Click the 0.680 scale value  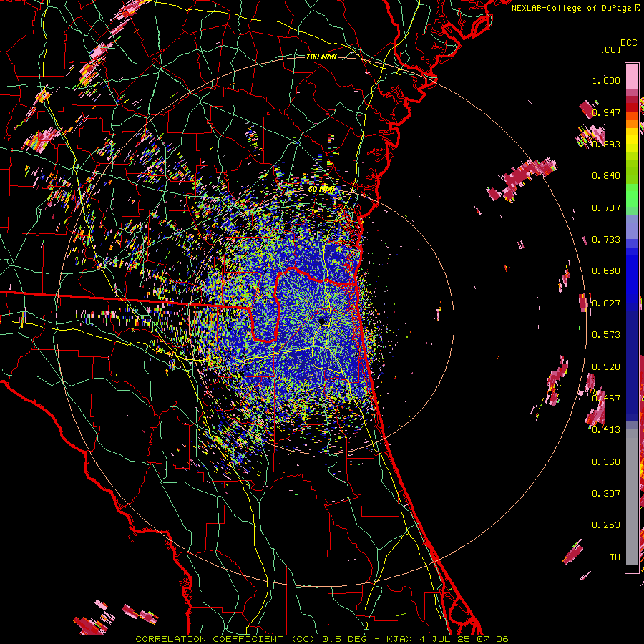[x=606, y=271]
